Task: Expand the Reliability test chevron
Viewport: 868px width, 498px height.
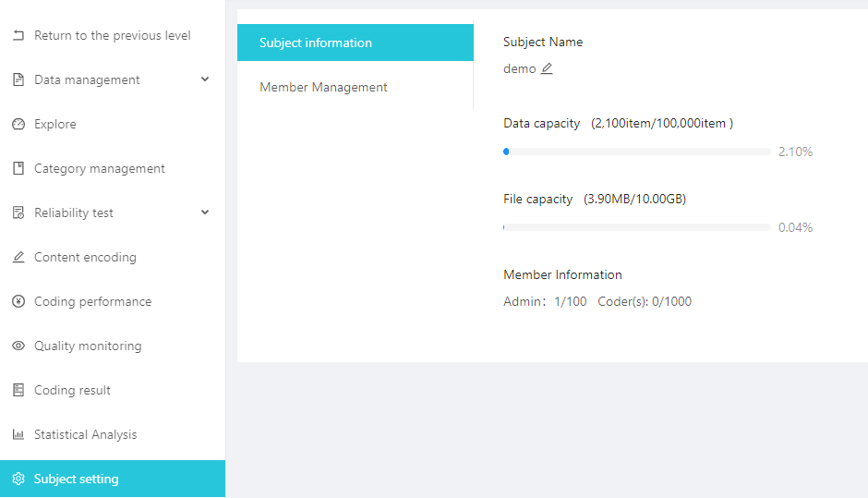Action: coord(205,213)
